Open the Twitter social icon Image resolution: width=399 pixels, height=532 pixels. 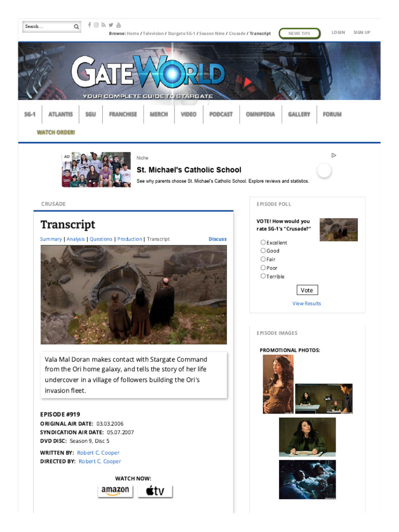click(x=111, y=25)
